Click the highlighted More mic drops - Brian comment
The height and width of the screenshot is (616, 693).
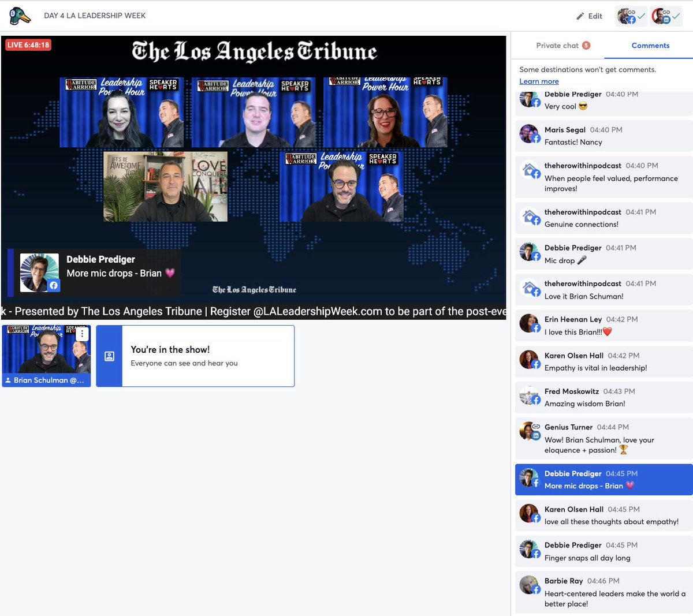(x=603, y=479)
